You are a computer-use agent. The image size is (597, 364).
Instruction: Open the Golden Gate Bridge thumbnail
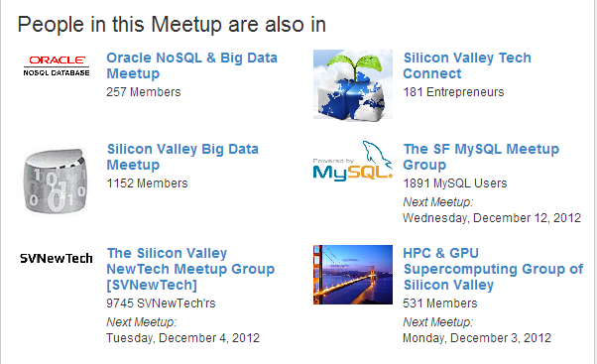point(353,275)
